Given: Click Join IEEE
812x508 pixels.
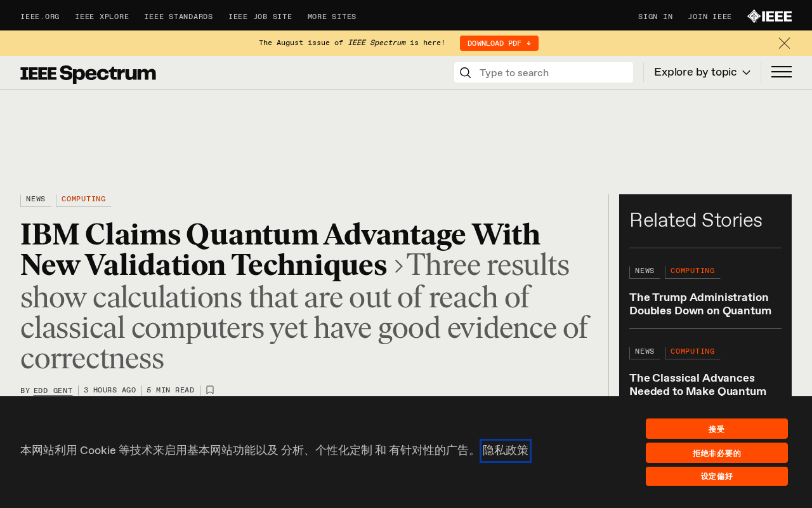Looking at the screenshot, I should click(x=710, y=17).
